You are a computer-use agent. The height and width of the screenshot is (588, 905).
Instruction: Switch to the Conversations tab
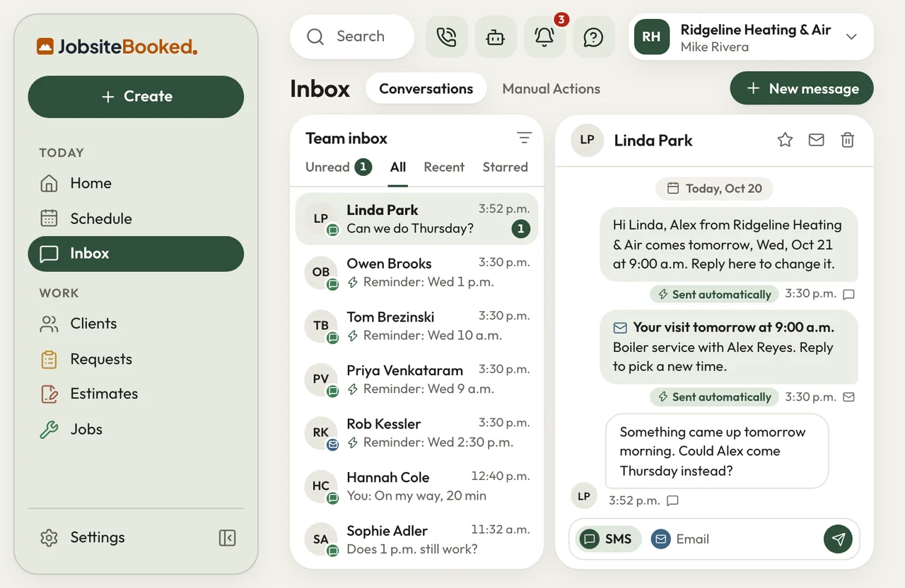pyautogui.click(x=426, y=89)
